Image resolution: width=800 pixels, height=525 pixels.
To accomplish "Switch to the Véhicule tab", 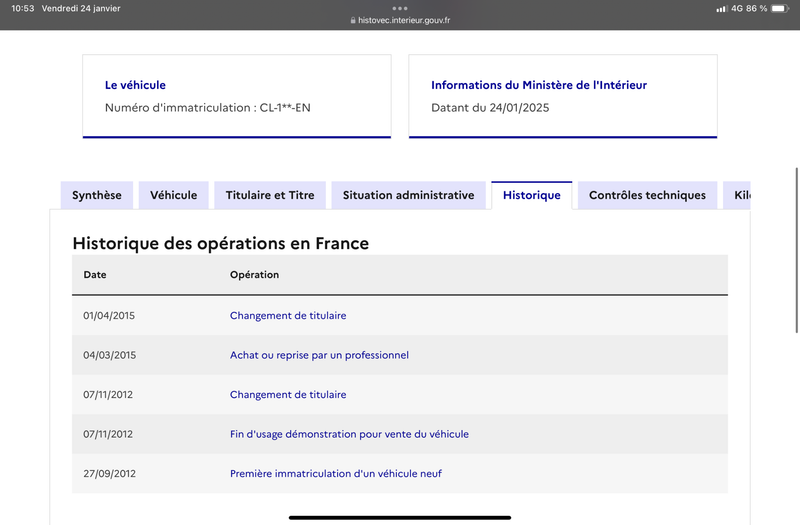I will (x=173, y=195).
